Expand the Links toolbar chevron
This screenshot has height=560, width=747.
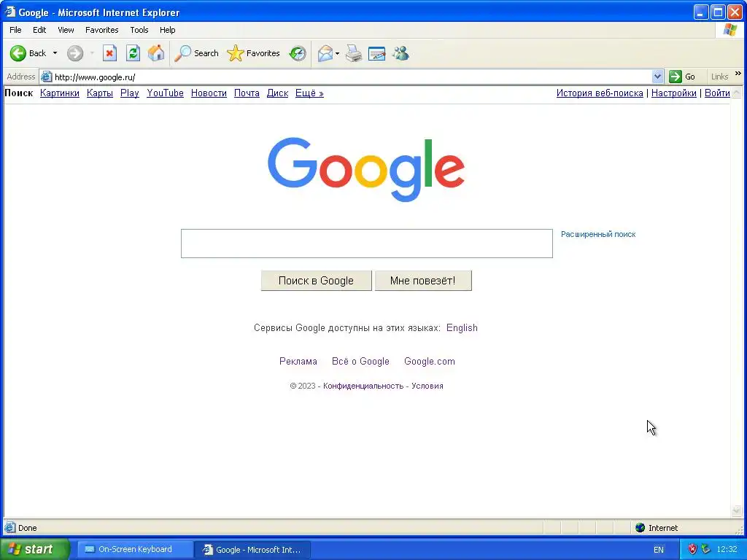738,74
